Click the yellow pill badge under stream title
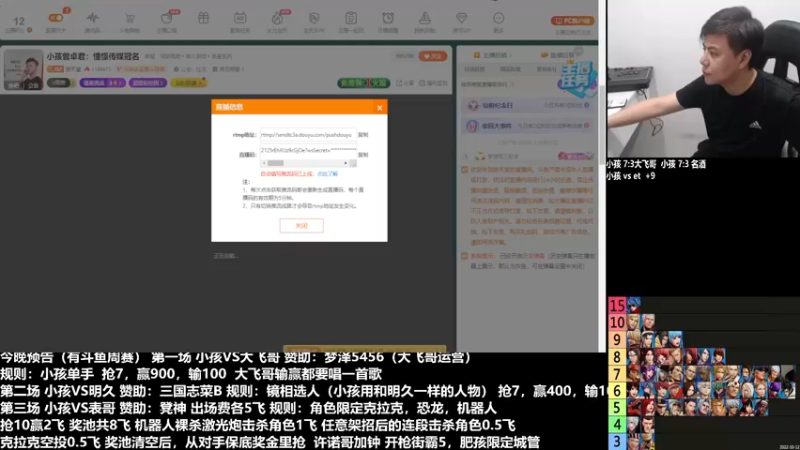 tap(188, 83)
